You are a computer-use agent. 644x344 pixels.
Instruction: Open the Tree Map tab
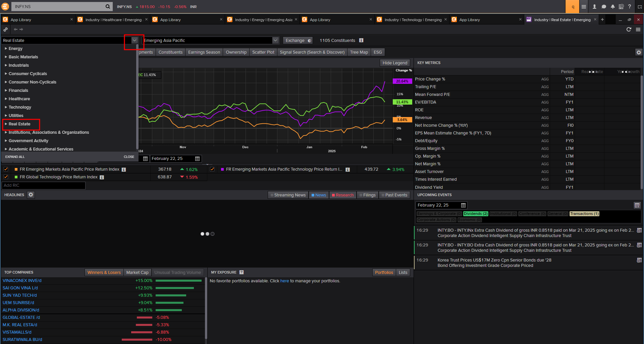[359, 52]
